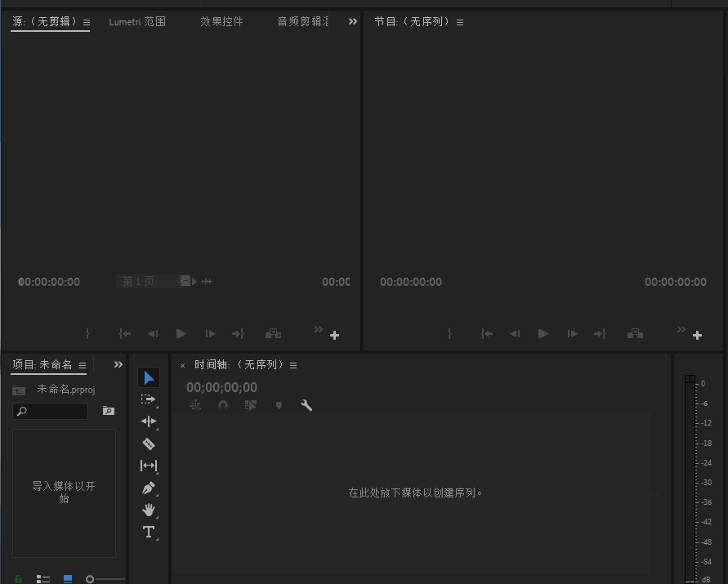Click the search field in the Project panel
The width and height of the screenshot is (728, 584).
51,411
